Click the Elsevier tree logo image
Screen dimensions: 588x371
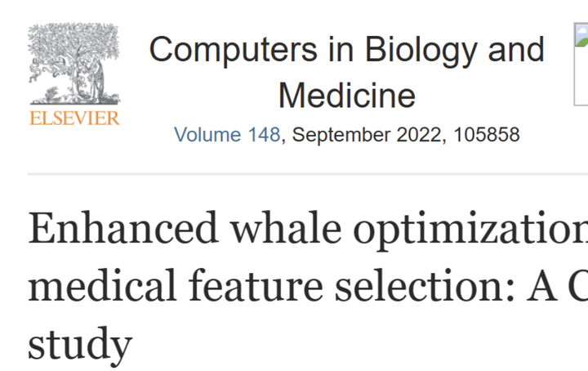[74, 64]
